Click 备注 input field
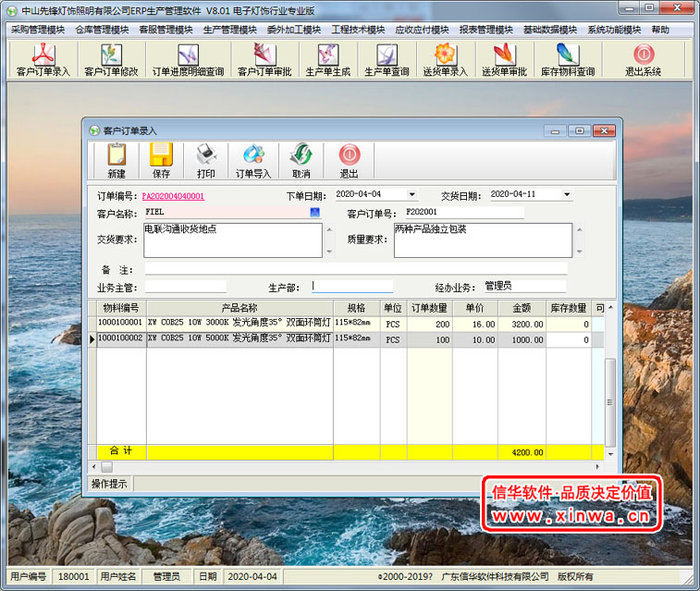Viewport: 700px width, 591px height. (356, 269)
